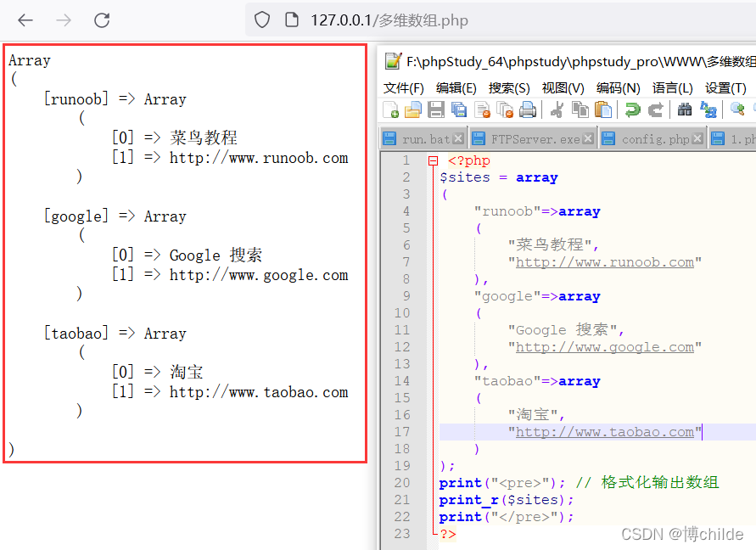
Task: Click the Copy icon in Notepad++ toolbar
Action: coord(580,109)
